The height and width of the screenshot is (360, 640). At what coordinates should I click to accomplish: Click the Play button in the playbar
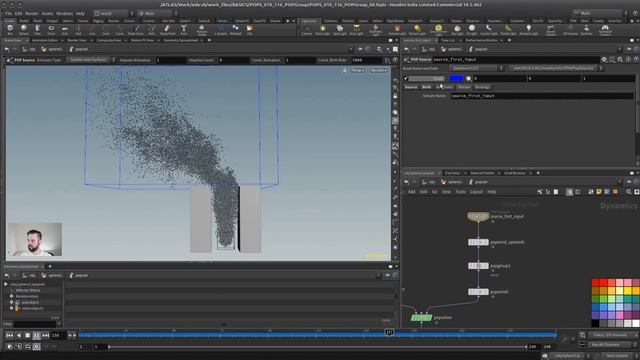36,335
